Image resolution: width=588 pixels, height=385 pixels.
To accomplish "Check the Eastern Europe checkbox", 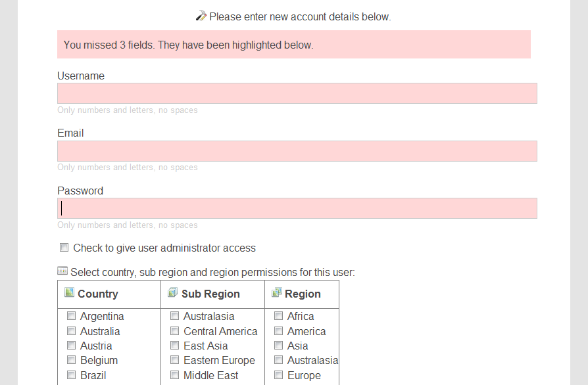I will 175,360.
